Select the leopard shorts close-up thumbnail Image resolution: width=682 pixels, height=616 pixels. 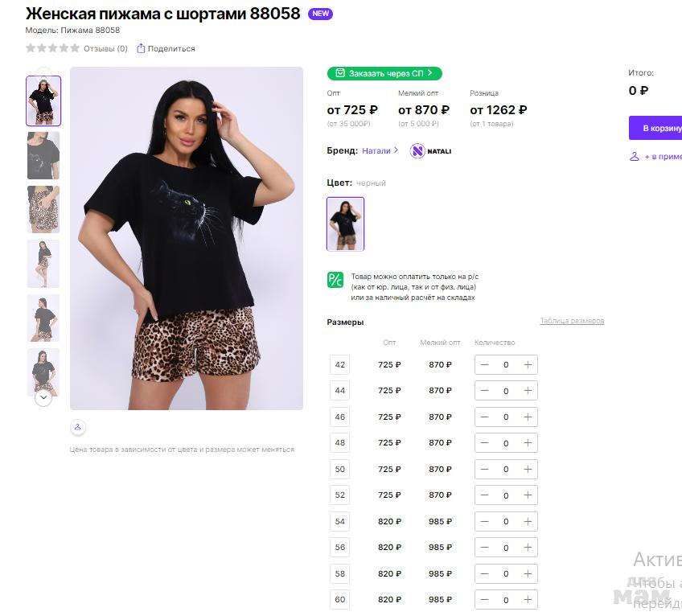point(43,209)
